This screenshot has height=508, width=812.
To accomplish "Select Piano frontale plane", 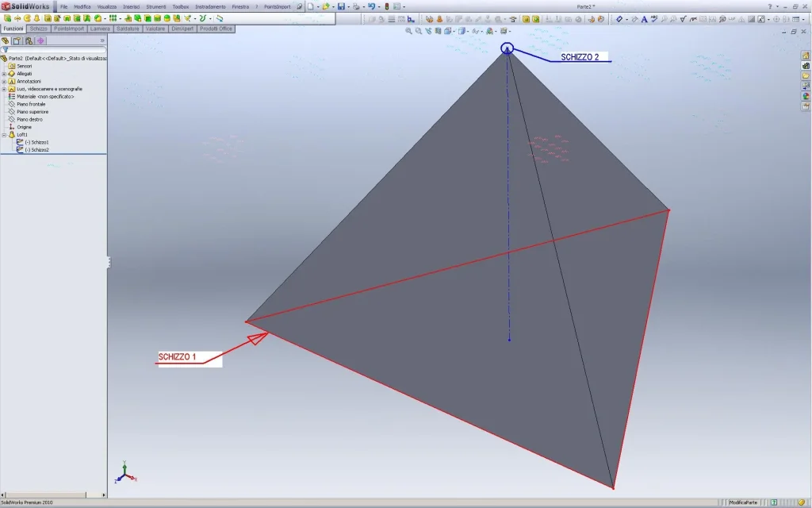I will coord(31,104).
